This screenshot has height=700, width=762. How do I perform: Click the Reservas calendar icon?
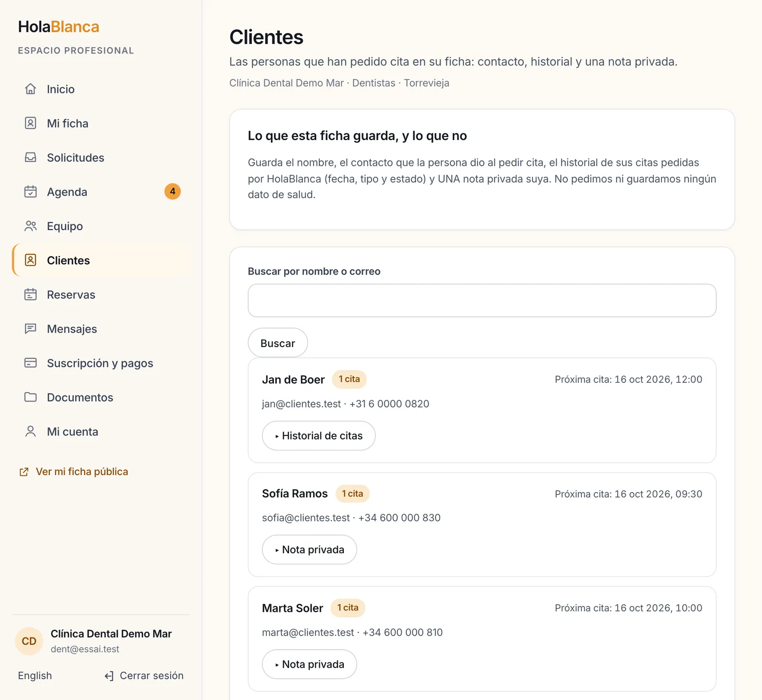[x=30, y=294]
